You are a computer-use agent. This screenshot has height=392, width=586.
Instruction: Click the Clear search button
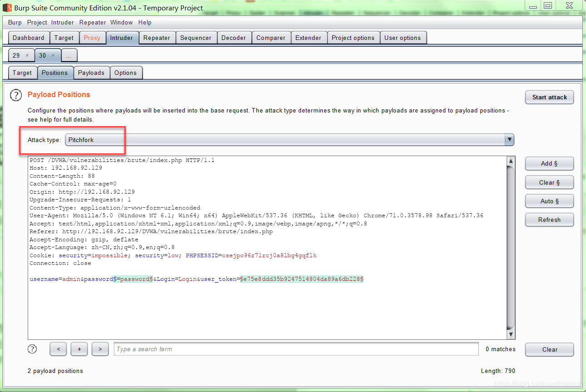point(549,349)
